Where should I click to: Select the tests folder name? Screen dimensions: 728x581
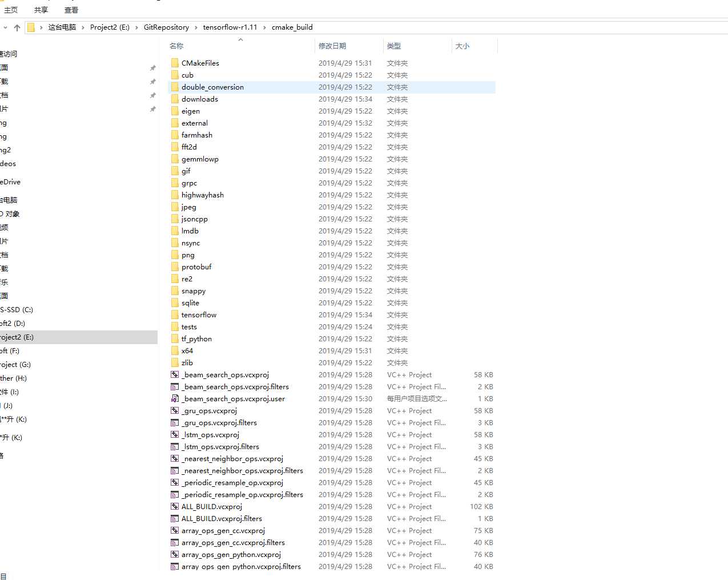(189, 326)
